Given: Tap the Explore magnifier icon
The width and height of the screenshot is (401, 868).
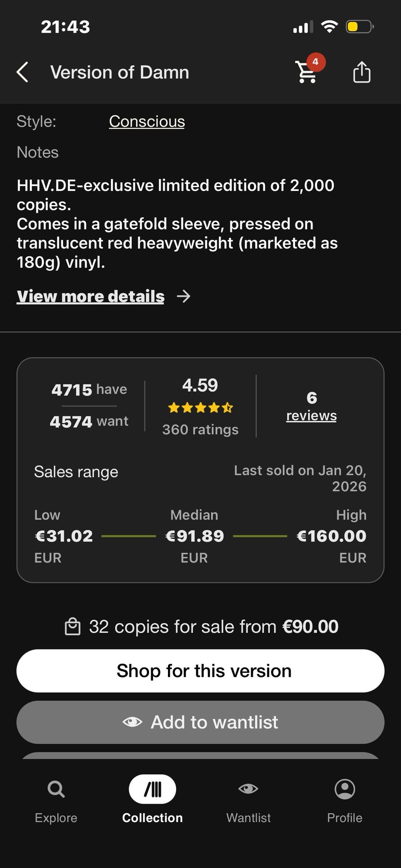Looking at the screenshot, I should click(x=56, y=789).
